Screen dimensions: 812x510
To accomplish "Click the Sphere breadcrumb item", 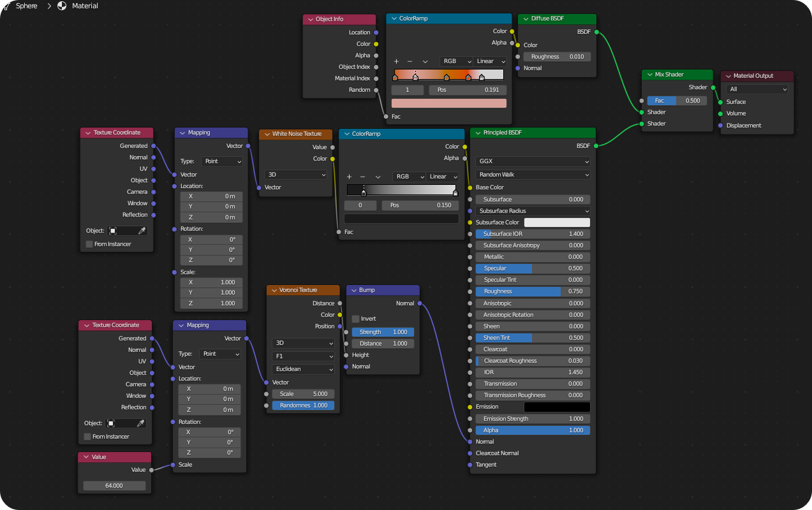I will [x=26, y=6].
